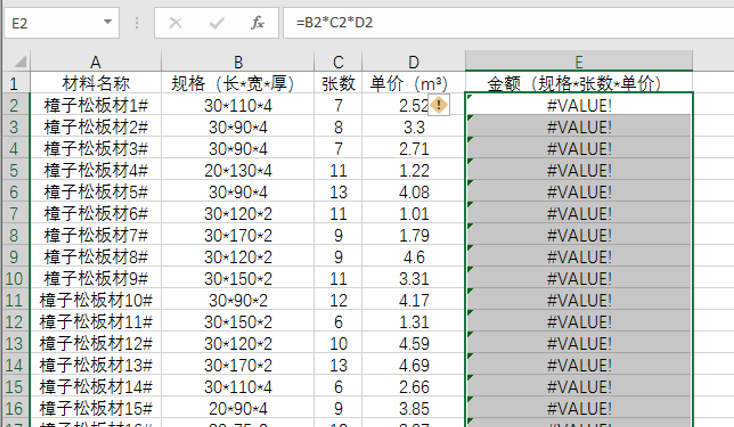This screenshot has height=427, width=734.
Task: Select cell 樟子松板材1#
Action: [x=96, y=105]
